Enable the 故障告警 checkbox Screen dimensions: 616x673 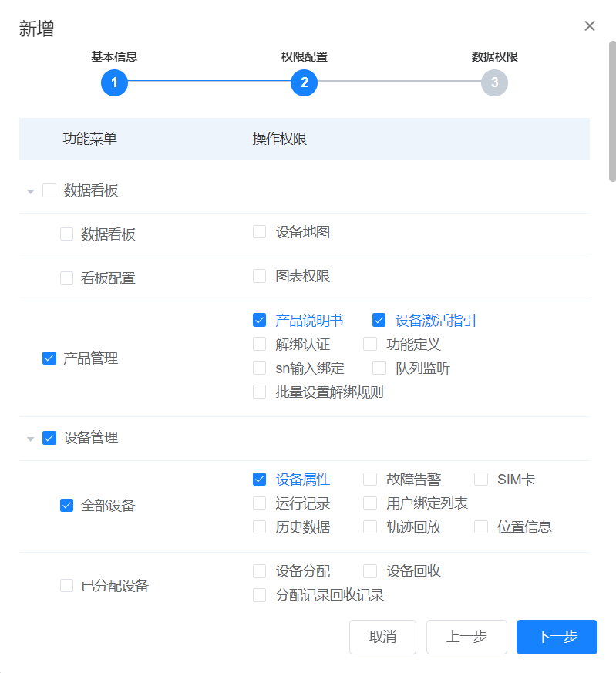pyautogui.click(x=370, y=480)
